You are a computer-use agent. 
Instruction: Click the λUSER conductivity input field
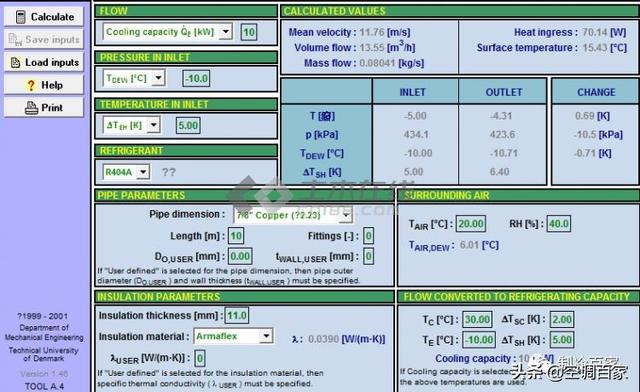pyautogui.click(x=200, y=359)
